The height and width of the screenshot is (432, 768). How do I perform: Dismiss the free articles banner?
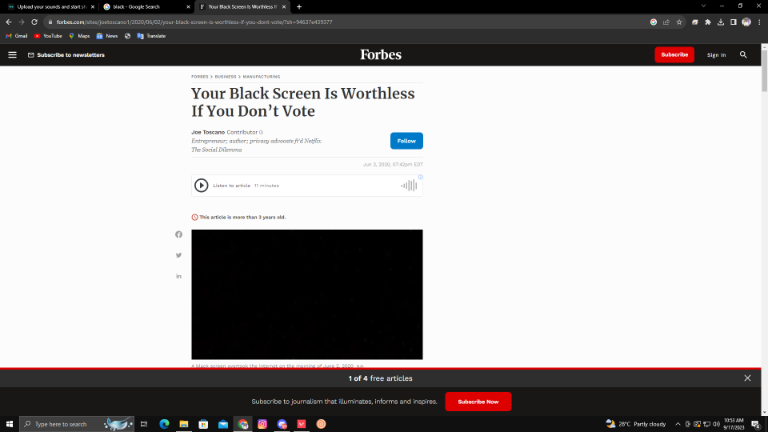point(747,378)
